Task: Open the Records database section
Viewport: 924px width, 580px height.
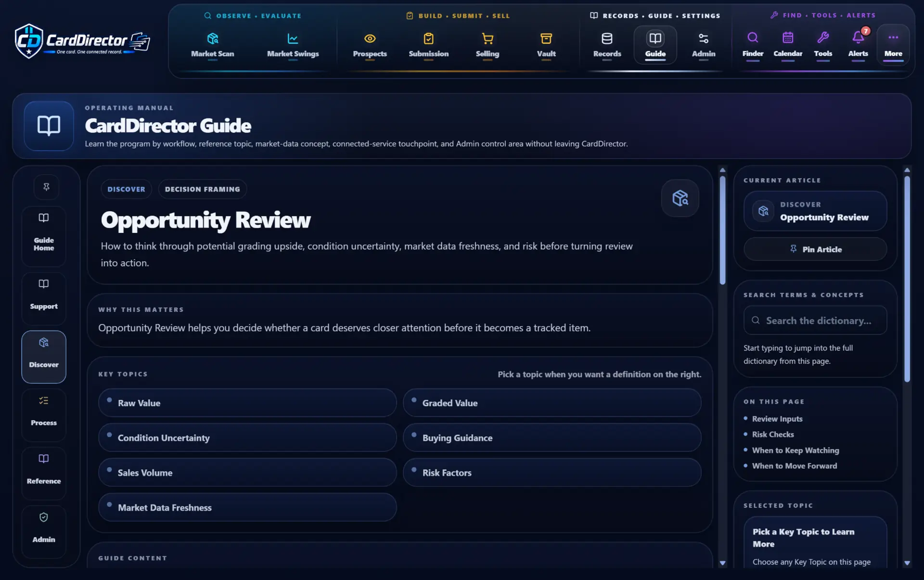Action: [607, 45]
